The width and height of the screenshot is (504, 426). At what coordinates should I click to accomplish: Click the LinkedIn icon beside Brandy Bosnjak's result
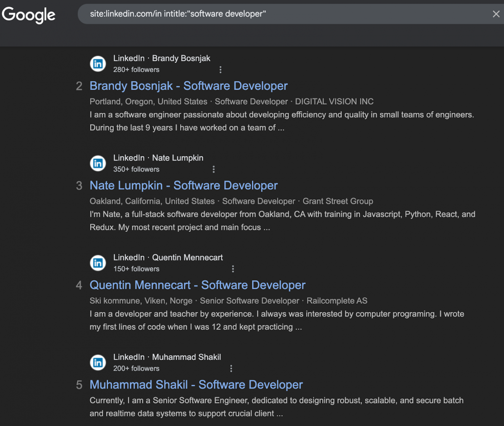[x=98, y=64]
